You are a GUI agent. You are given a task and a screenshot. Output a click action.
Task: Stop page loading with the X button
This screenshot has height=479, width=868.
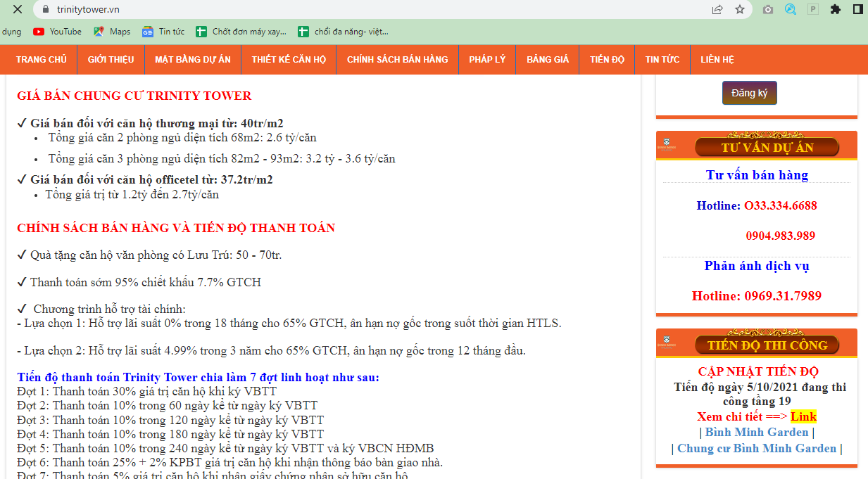point(18,9)
